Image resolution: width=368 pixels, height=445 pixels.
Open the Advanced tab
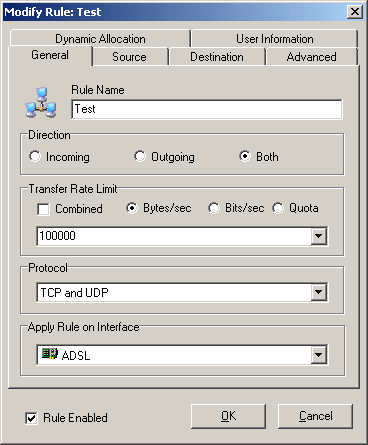tap(311, 57)
